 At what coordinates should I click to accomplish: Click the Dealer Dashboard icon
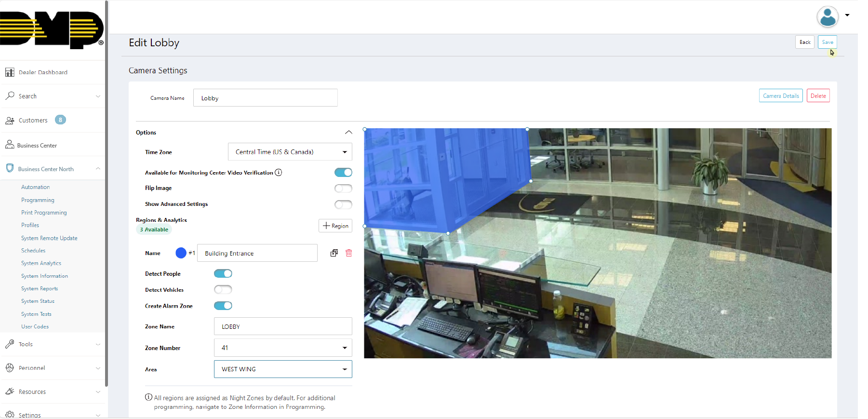[10, 72]
